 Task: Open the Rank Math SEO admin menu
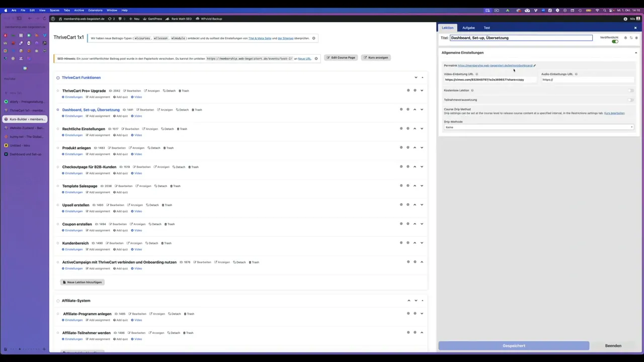[x=181, y=19]
